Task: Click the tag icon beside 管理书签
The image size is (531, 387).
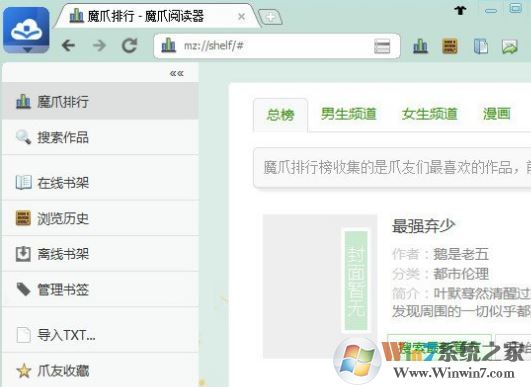Action: pos(23,289)
